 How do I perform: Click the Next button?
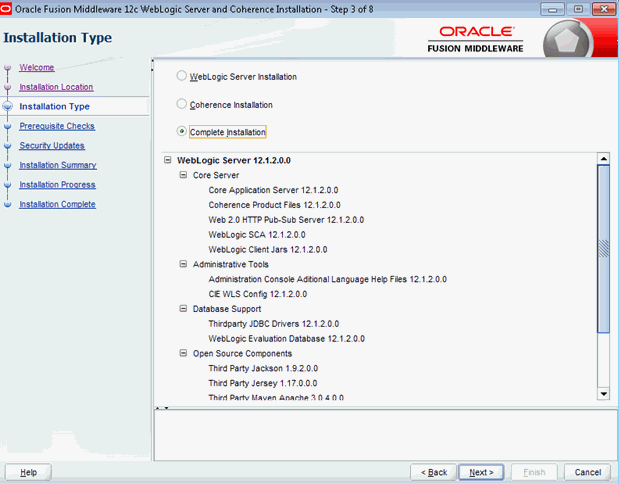(481, 472)
